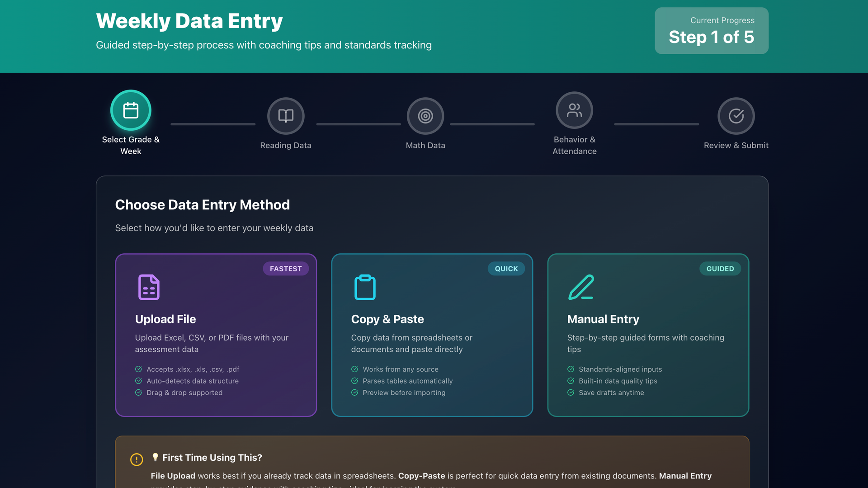Screen dimensions: 868x488
Task: Click the clipboard icon for Copy & Paste
Action: pos(365,287)
